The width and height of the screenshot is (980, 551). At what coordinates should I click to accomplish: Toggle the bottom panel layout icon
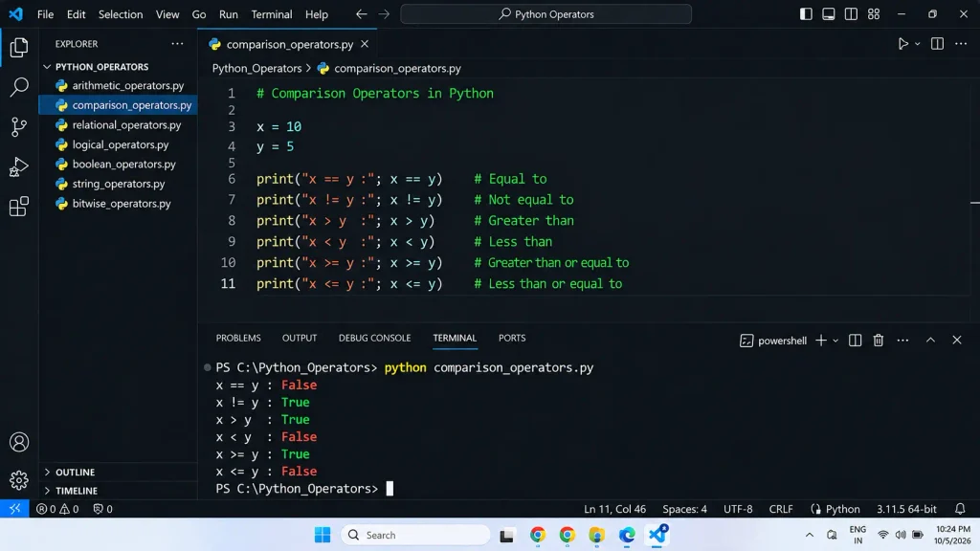click(x=828, y=13)
